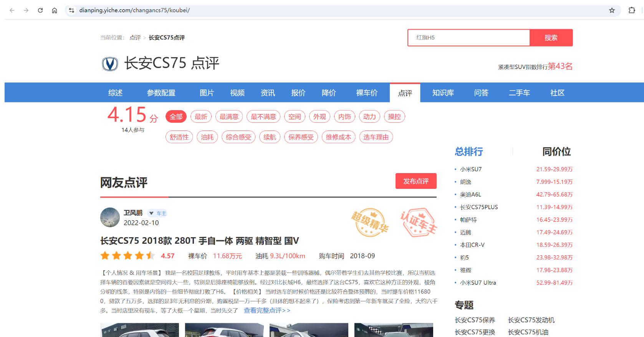The width and height of the screenshot is (644, 337).
Task: Bookmark this page with star icon
Action: pyautogui.click(x=612, y=10)
